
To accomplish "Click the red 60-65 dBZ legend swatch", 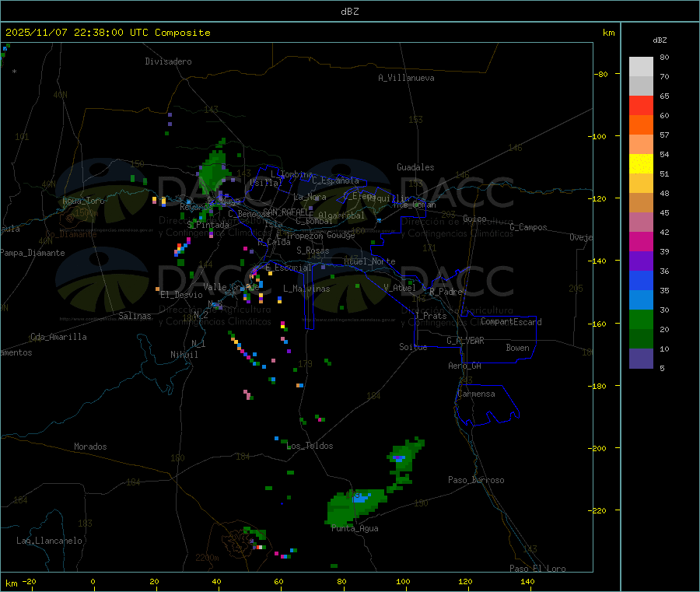I will coord(641,106).
